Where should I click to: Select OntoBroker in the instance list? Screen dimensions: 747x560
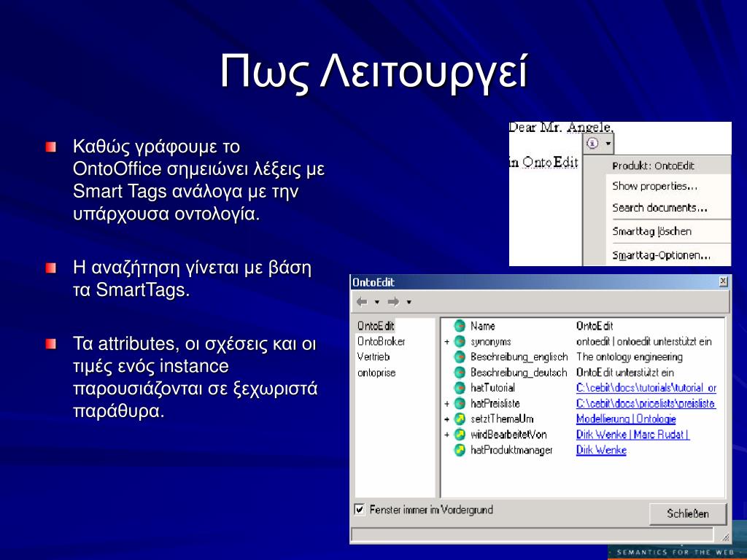pos(381,341)
